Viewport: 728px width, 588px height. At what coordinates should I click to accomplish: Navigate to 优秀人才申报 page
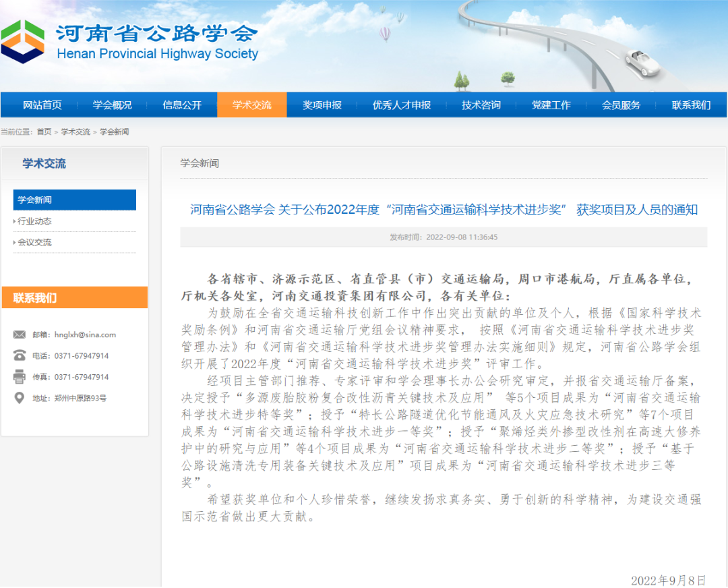click(402, 105)
